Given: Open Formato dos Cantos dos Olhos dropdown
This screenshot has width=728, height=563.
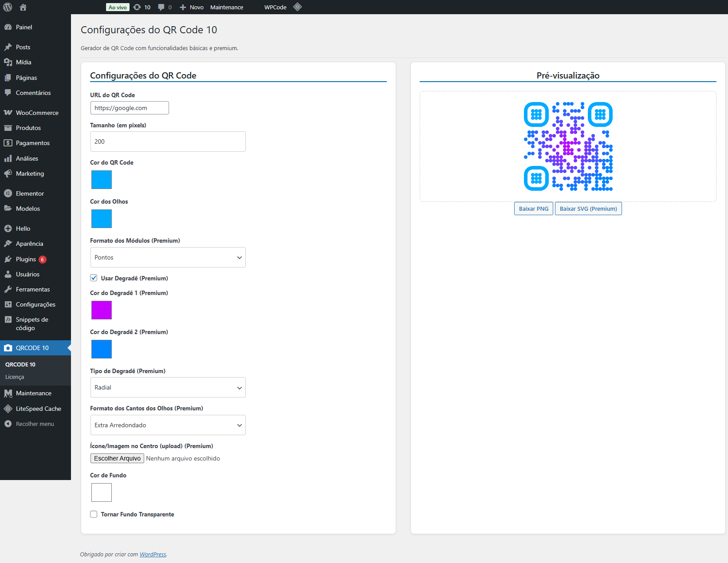Looking at the screenshot, I should [168, 425].
